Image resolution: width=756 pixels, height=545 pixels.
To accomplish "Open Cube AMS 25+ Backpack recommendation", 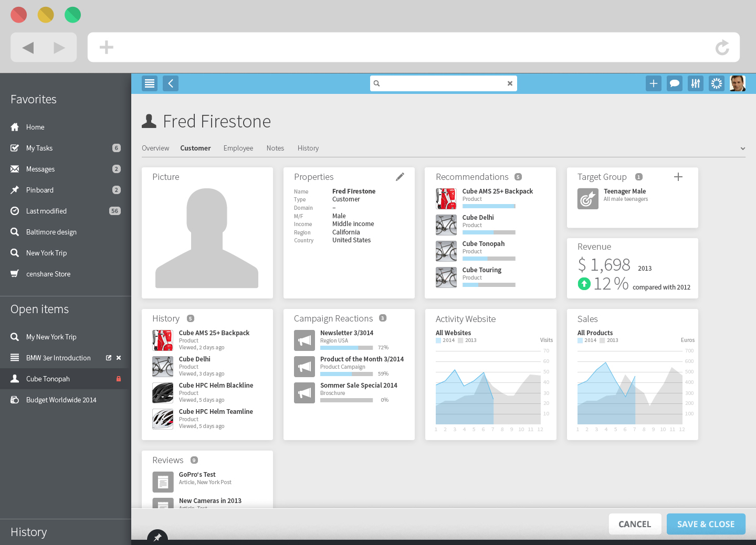I will [497, 191].
